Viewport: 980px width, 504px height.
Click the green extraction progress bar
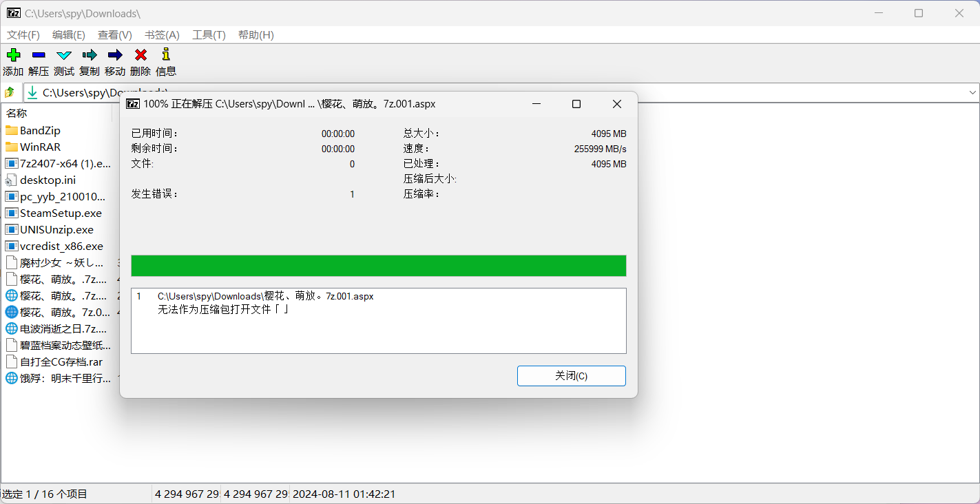379,266
